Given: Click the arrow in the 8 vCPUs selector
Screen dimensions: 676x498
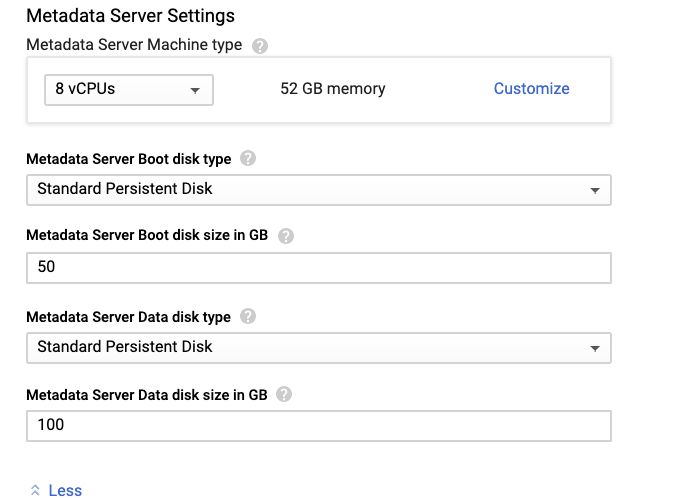Looking at the screenshot, I should (195, 90).
